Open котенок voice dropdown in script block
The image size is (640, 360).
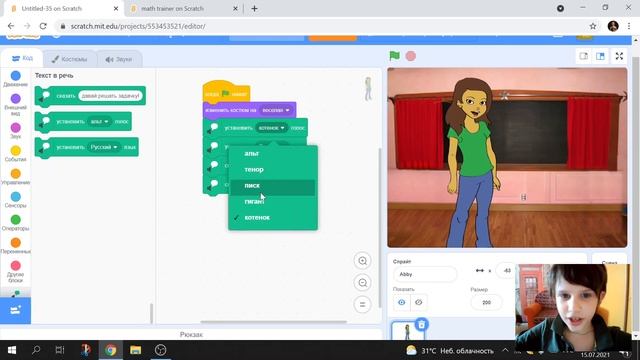tap(271, 128)
